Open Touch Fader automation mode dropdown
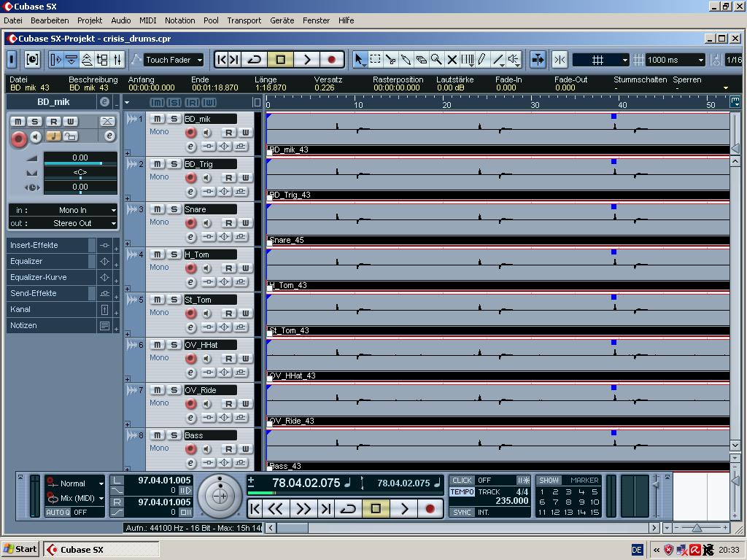Image resolution: width=747 pixels, height=560 pixels. (x=174, y=60)
